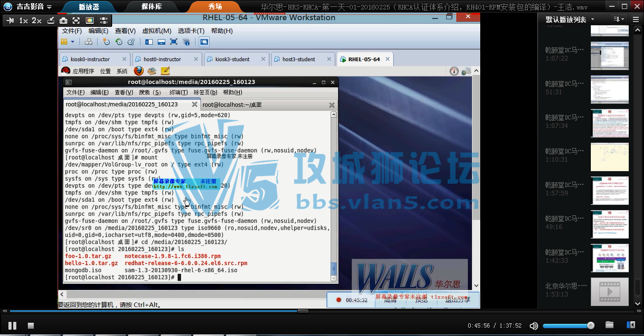Open VMware 文件(F) menu

[x=72, y=31]
